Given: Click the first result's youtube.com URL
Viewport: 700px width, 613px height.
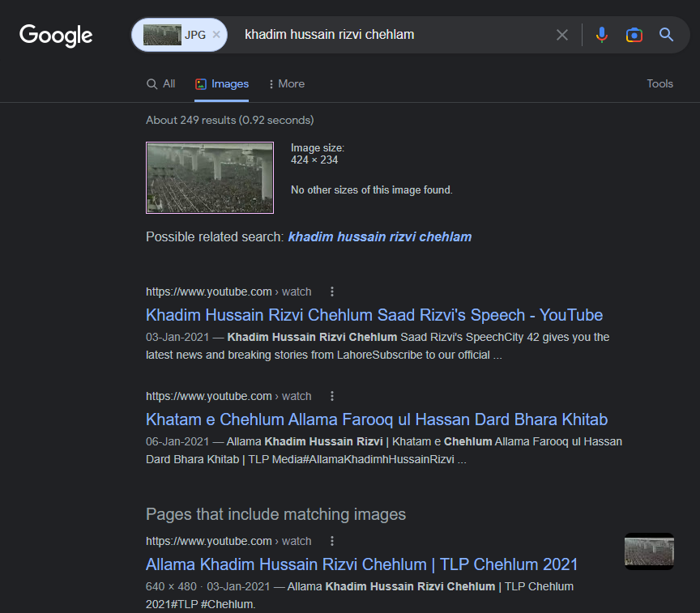Looking at the screenshot, I should coord(228,292).
